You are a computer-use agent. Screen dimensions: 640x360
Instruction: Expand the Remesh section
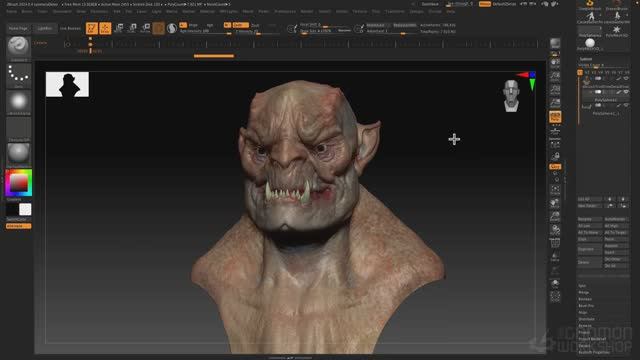click(585, 326)
